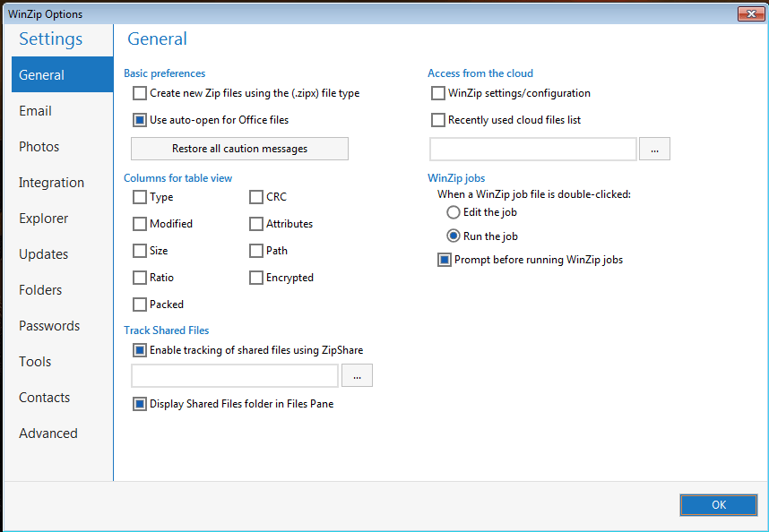Image resolution: width=769 pixels, height=532 pixels.
Task: Check the Type column checkbox
Action: 140,197
